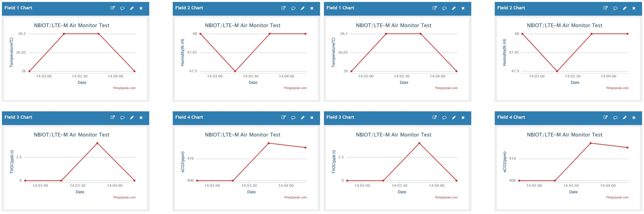
Task: Edit the first Field 4 Chart settings
Action: [x=303, y=118]
